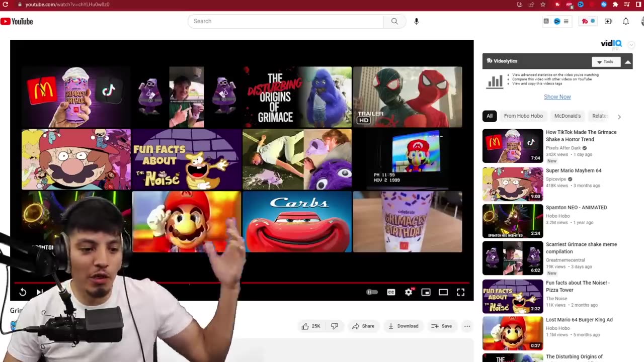The height and width of the screenshot is (362, 644).
Task: Click the vidIQ stats bar-chart icon
Action: click(546, 21)
